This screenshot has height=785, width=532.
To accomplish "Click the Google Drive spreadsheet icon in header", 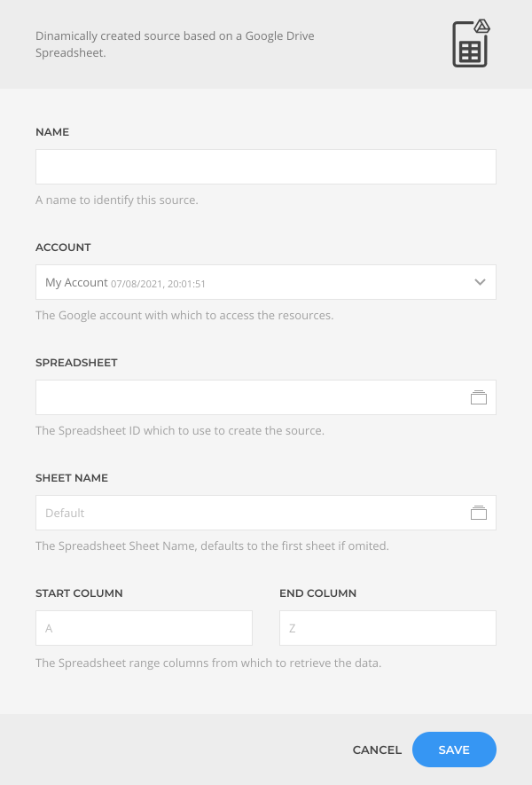I will (471, 43).
